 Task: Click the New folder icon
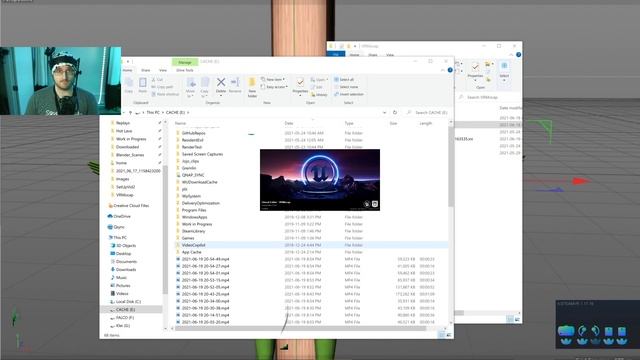coord(252,82)
